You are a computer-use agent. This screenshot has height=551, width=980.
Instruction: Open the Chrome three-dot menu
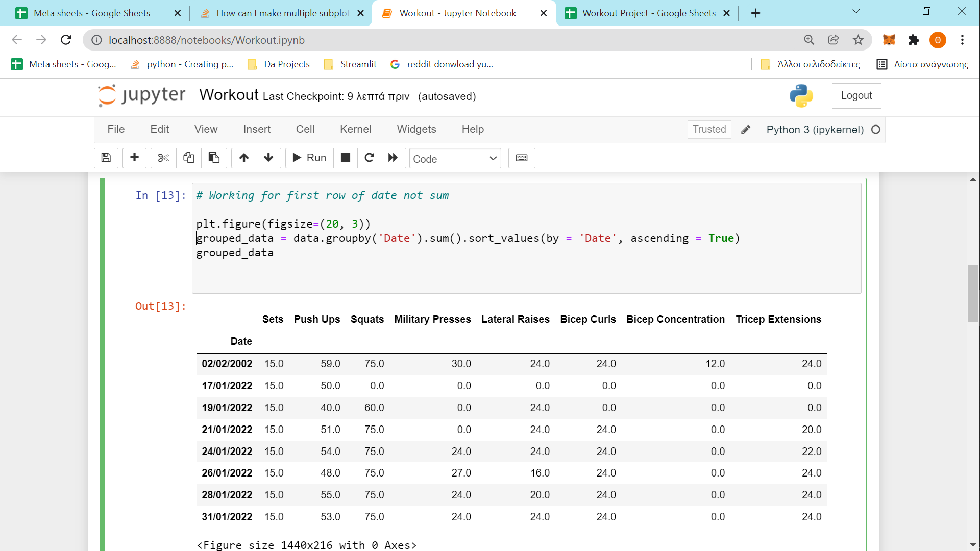963,40
